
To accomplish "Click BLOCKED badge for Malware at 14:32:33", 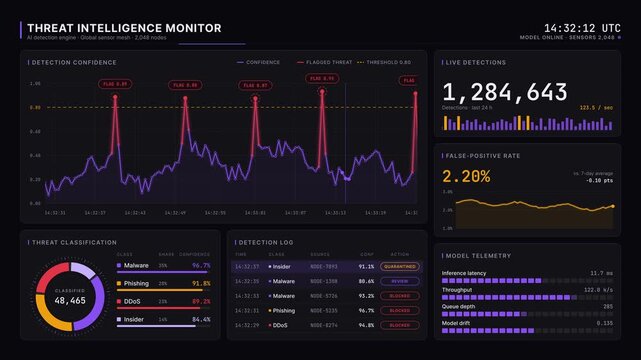I will click(x=400, y=296).
